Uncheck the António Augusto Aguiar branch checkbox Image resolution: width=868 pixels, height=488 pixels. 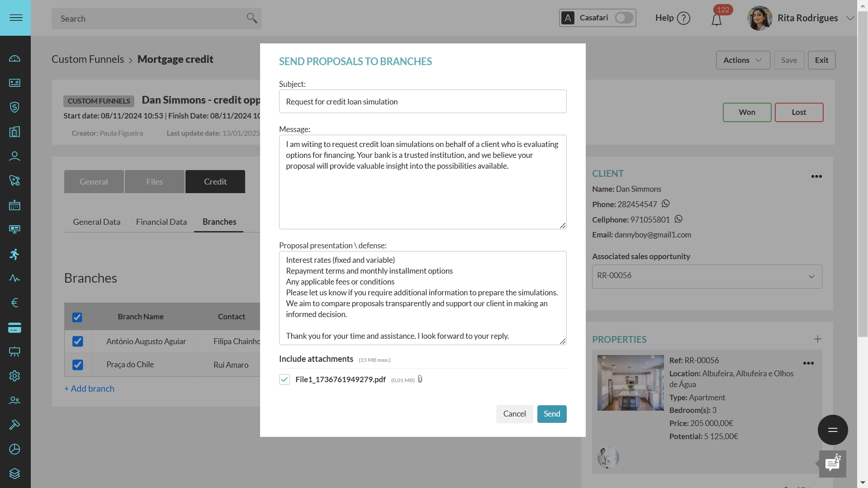(78, 341)
